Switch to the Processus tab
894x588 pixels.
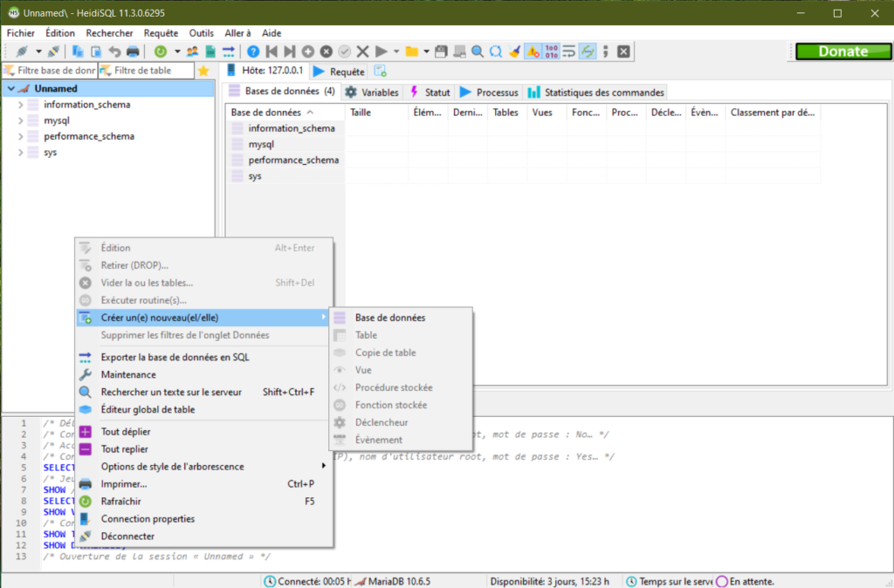pyautogui.click(x=489, y=92)
